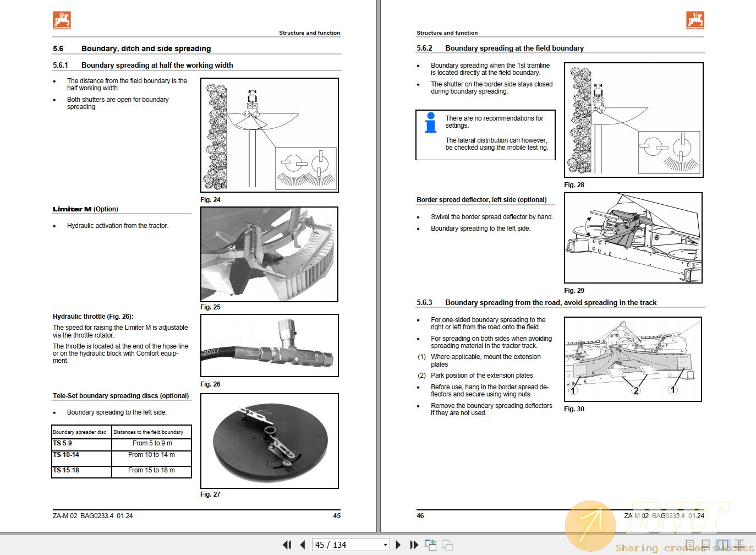Click 'Structure and function' header on page 45

coord(310,33)
